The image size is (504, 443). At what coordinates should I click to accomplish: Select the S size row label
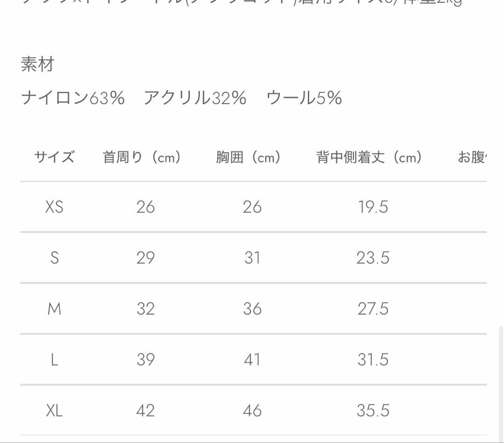coord(54,257)
